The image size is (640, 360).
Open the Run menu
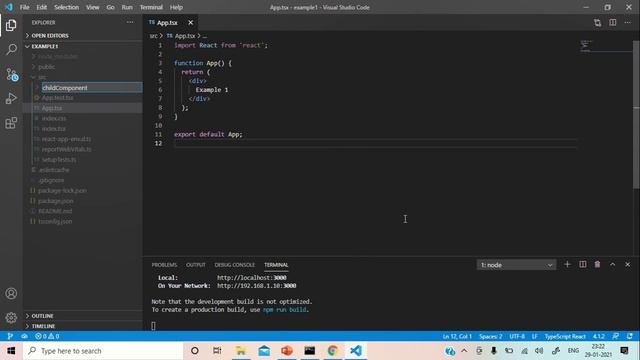pos(127,7)
